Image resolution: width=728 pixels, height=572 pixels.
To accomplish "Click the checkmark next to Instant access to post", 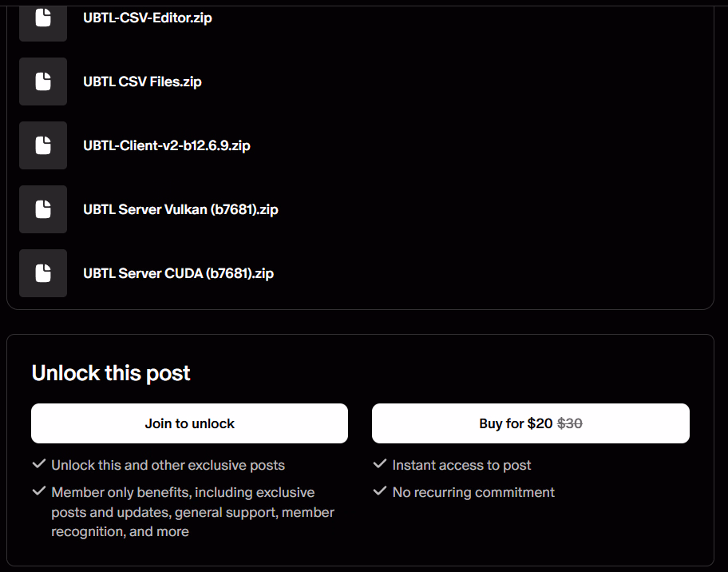I will pos(380,464).
